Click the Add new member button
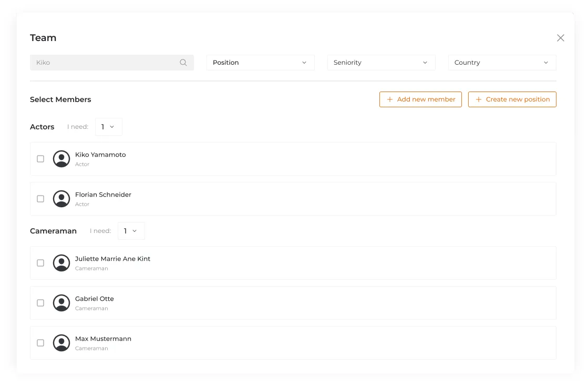This screenshot has height=386, width=588. (420, 99)
